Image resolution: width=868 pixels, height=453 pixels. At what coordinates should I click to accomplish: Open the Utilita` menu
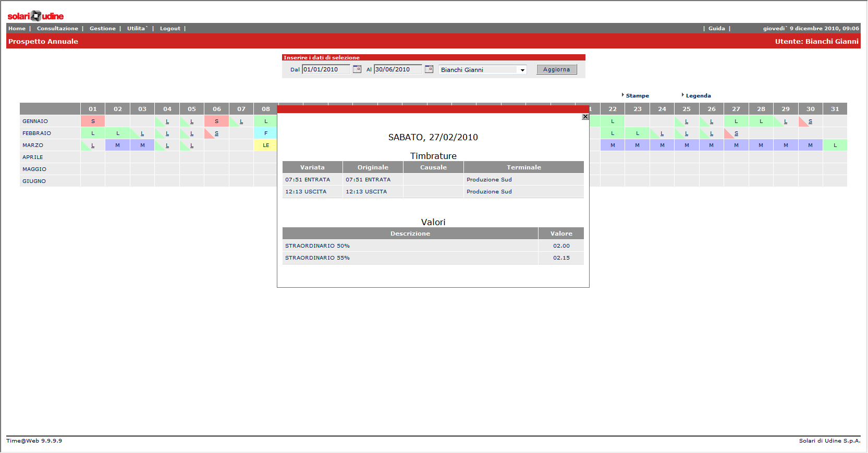click(138, 29)
